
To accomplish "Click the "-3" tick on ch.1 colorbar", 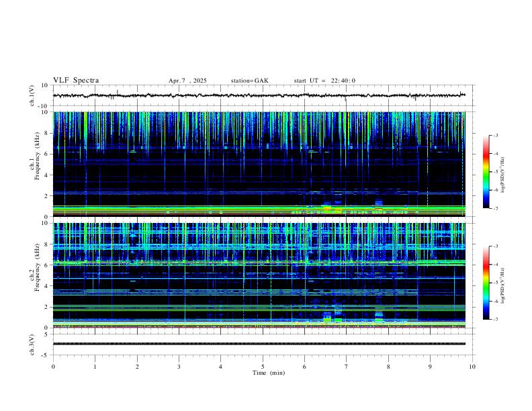I will 495,135.
